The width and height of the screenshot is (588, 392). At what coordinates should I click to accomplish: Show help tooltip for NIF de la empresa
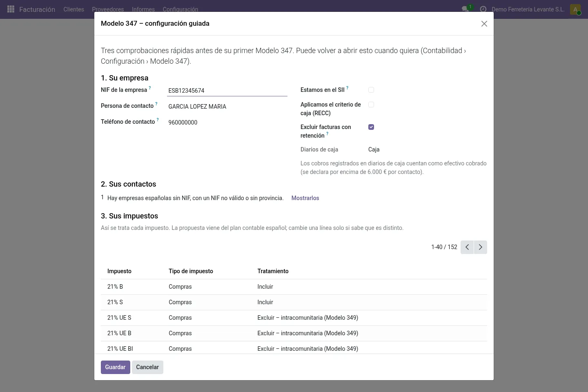[150, 88]
